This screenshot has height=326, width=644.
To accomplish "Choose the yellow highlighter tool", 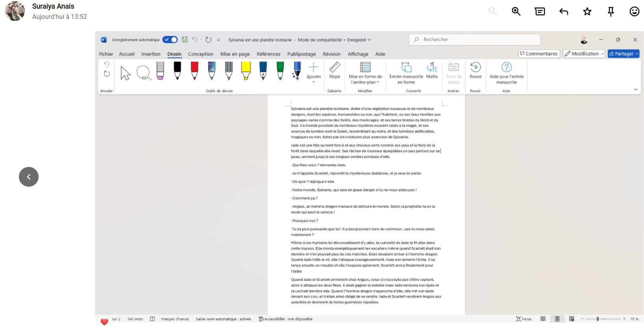I will (x=246, y=71).
